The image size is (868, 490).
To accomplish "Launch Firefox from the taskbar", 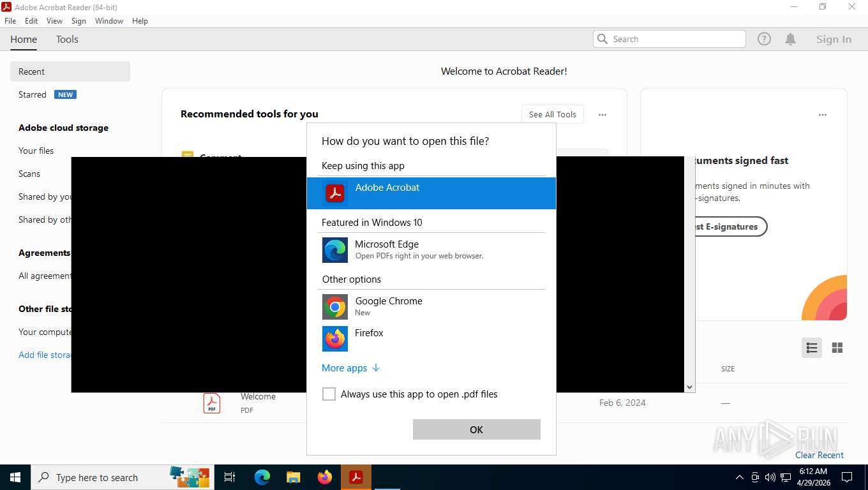I will coord(325,477).
